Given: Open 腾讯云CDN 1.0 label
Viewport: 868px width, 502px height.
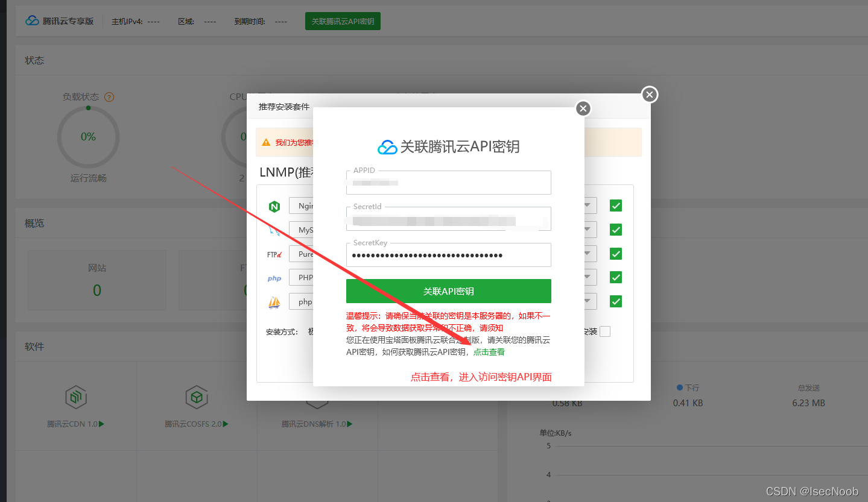Looking at the screenshot, I should (x=76, y=424).
